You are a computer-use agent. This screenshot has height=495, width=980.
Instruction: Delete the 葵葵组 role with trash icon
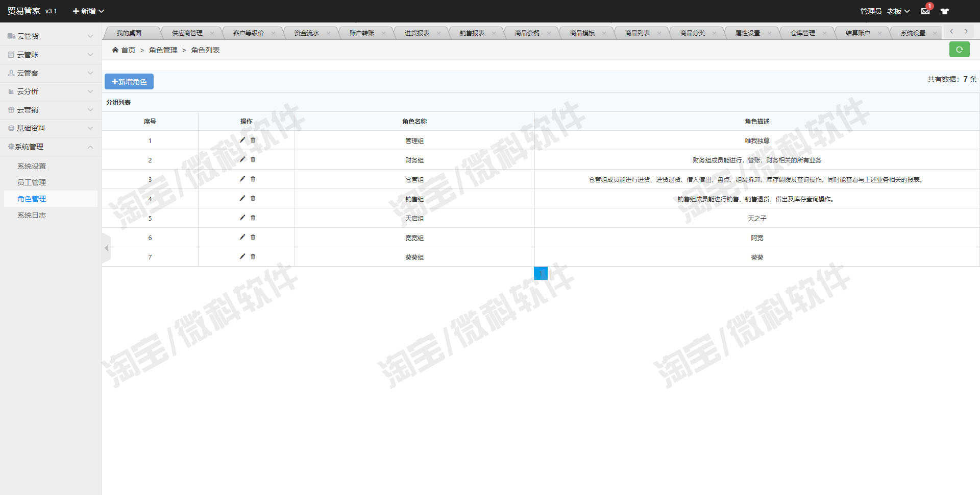(x=253, y=256)
